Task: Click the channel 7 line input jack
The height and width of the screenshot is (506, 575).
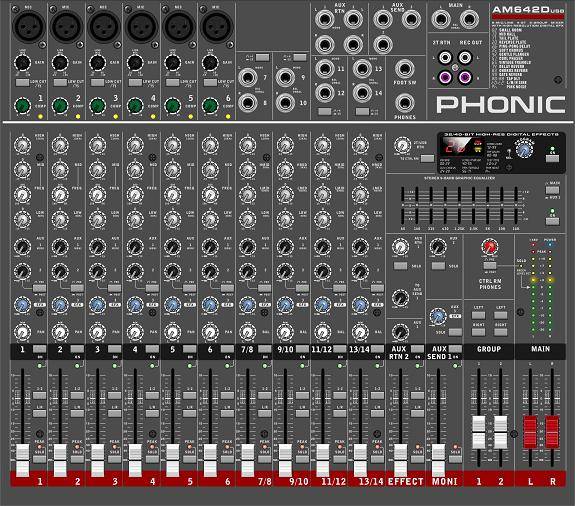Action: [248, 78]
